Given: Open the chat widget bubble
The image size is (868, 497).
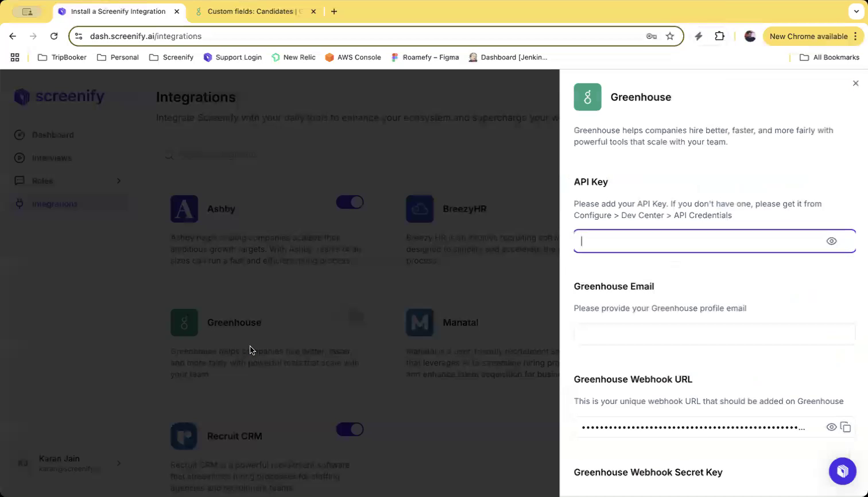Looking at the screenshot, I should (x=842, y=471).
